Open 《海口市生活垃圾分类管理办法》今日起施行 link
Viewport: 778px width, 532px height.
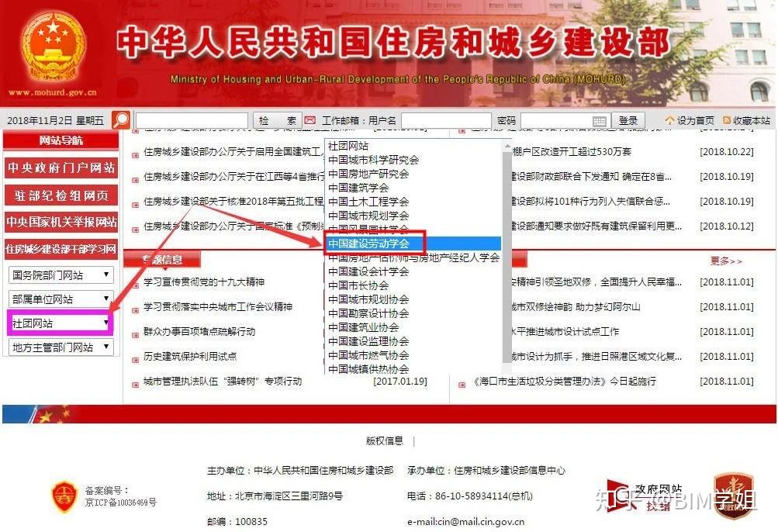coord(563,381)
